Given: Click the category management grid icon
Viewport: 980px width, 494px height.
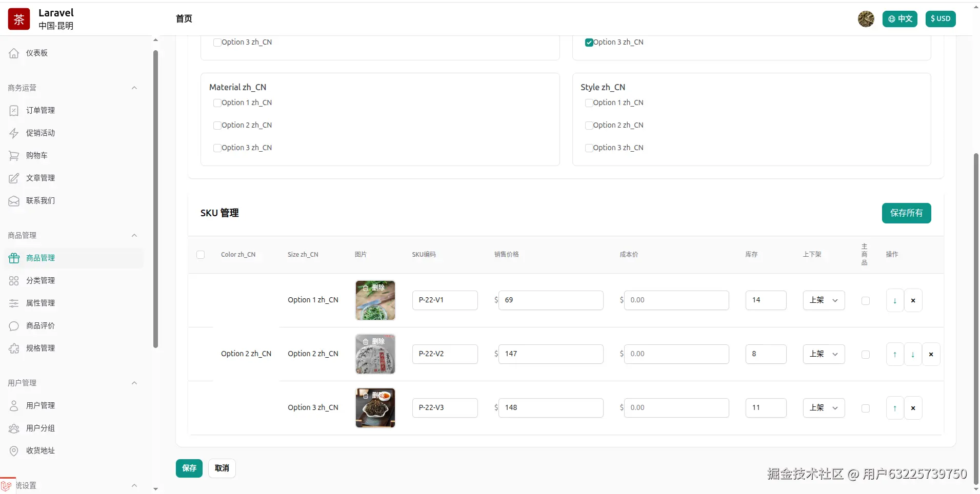Looking at the screenshot, I should tap(14, 281).
